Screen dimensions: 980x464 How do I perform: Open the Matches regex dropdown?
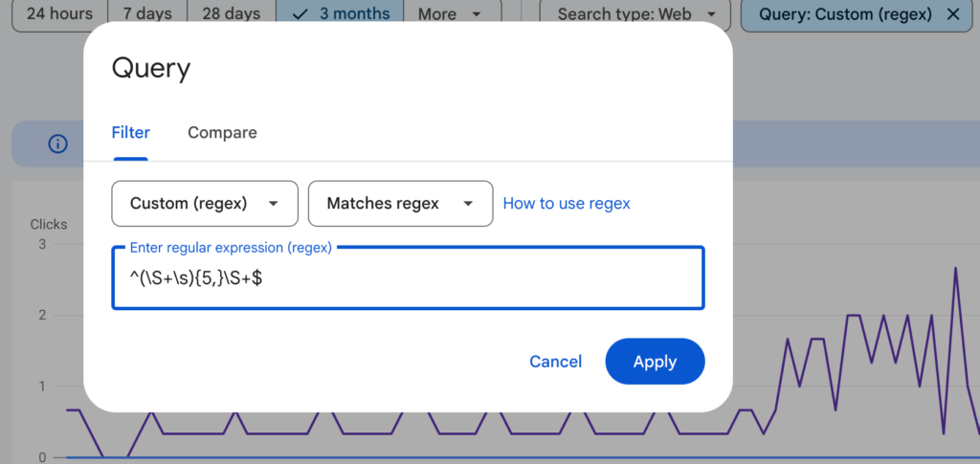pos(399,204)
